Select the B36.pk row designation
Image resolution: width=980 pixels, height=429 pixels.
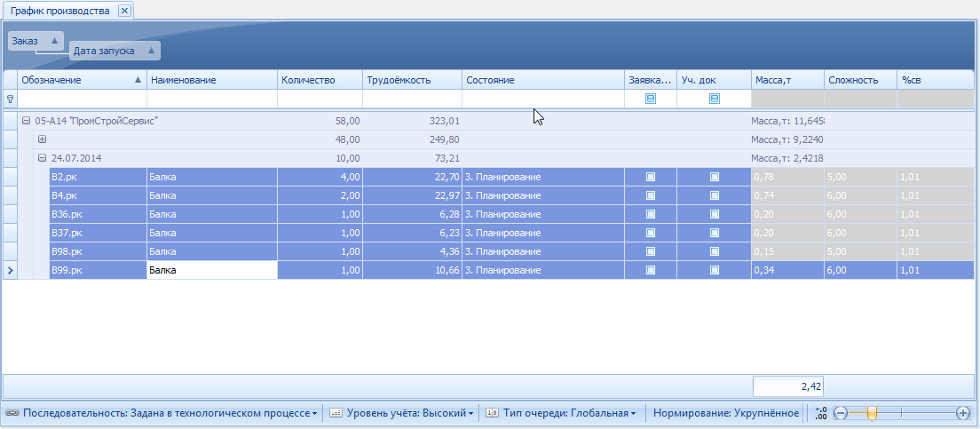(x=99, y=215)
